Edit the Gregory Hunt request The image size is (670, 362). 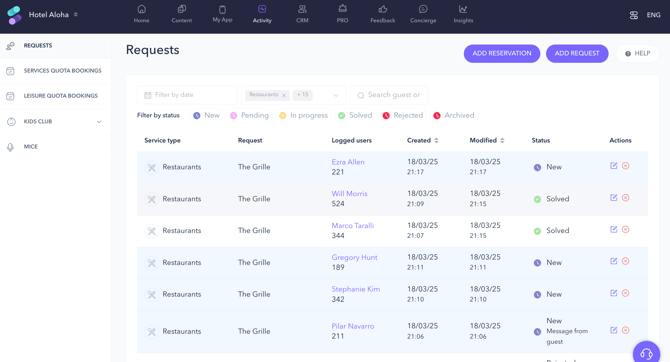click(614, 261)
